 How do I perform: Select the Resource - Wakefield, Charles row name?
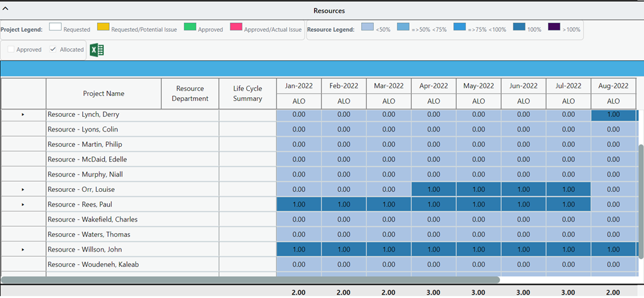click(x=93, y=219)
